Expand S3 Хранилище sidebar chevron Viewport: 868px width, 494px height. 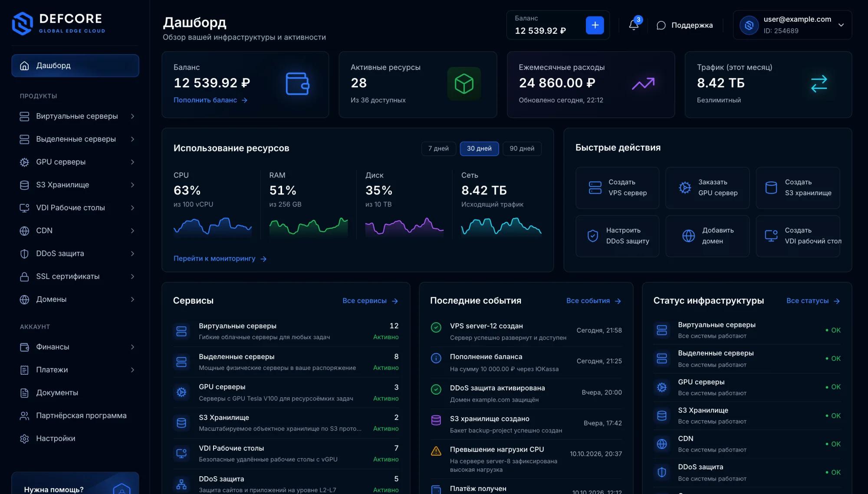(x=132, y=185)
